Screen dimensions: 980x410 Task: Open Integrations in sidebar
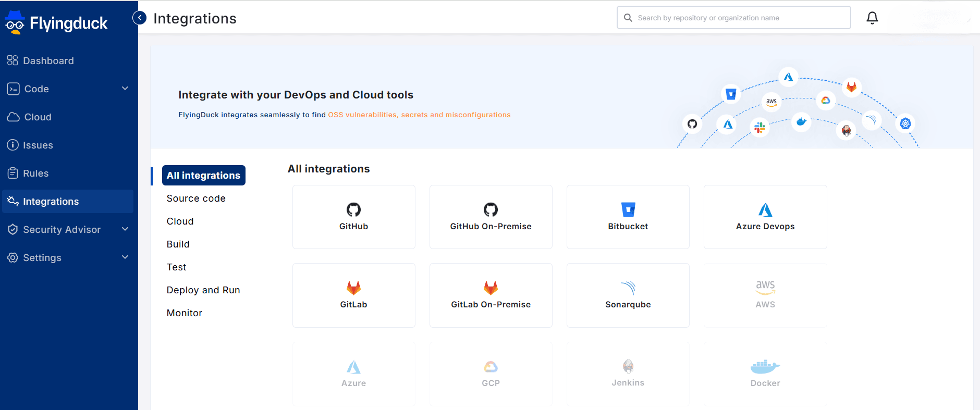point(68,201)
